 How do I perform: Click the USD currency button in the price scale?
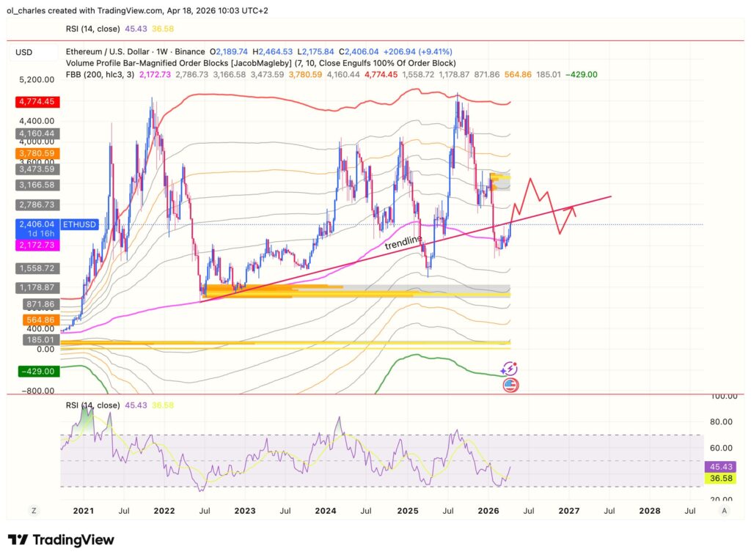tap(25, 53)
